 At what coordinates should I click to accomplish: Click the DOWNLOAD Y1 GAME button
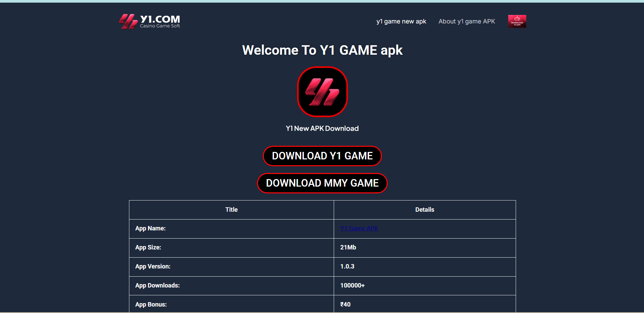click(x=322, y=156)
